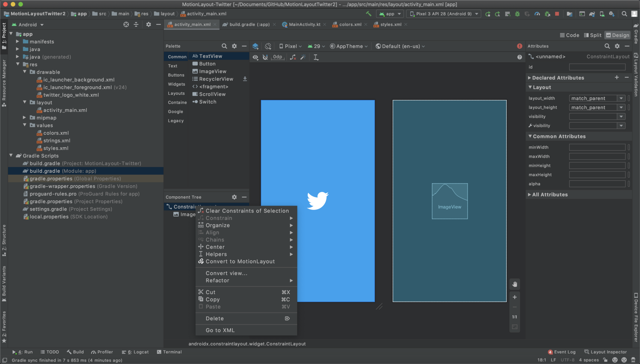Click red error indicator in design toolbar
640x364 pixels.
pos(519,46)
